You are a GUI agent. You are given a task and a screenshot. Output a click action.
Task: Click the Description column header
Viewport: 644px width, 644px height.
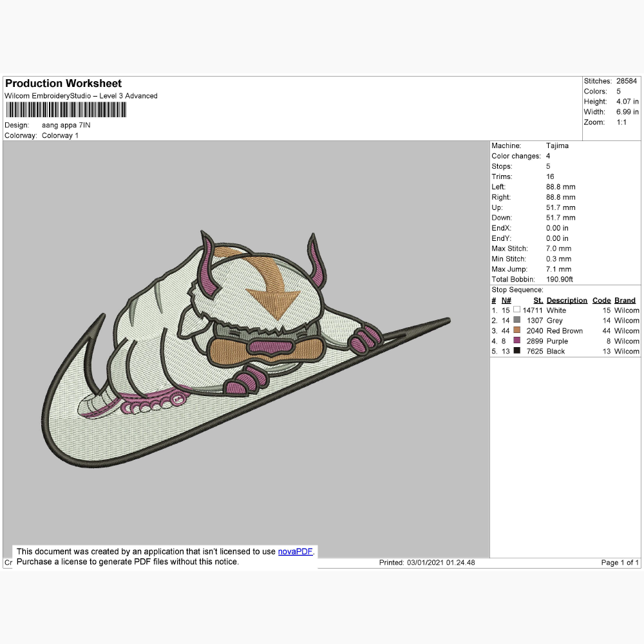[x=567, y=300]
